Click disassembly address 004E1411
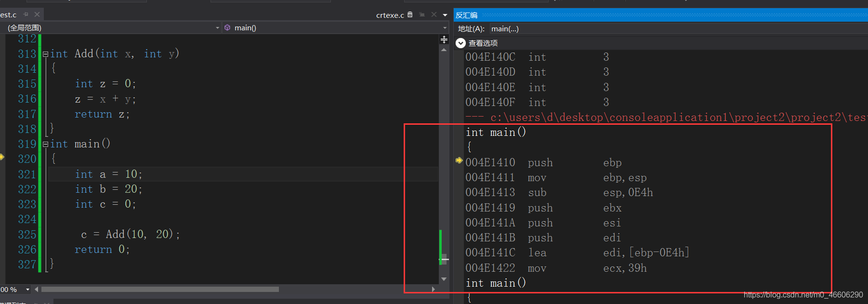 [490, 178]
